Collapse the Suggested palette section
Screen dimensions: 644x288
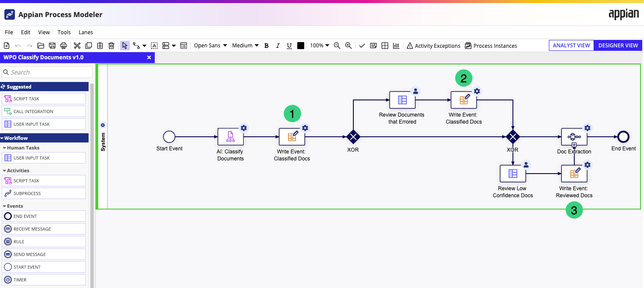point(45,87)
